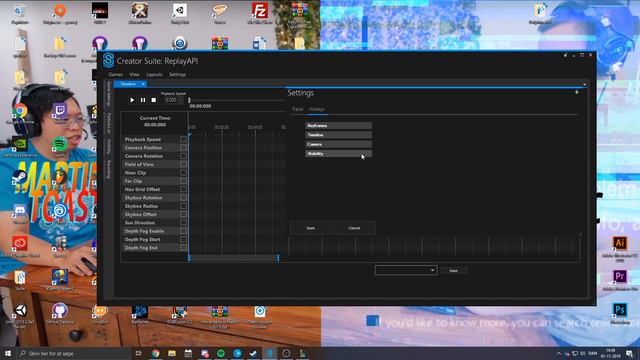Enable the Near Clip track checkbox
This screenshot has height=360, width=640.
pos(183,173)
